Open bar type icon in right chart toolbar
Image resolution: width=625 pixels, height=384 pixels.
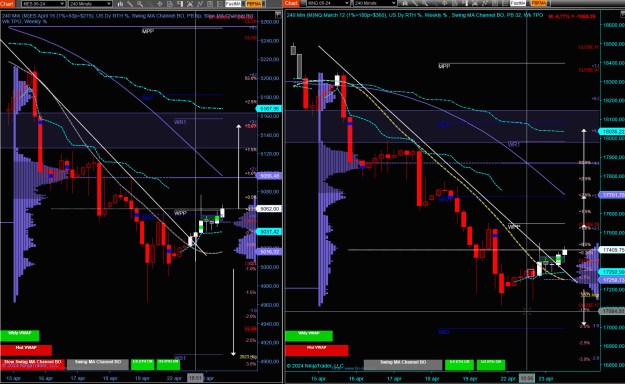(405, 4)
